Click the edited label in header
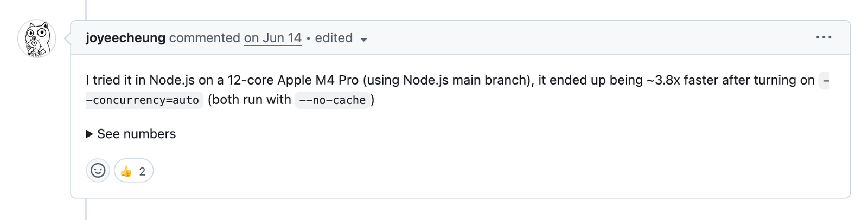Image resolution: width=868 pixels, height=220 pixels. tap(334, 38)
